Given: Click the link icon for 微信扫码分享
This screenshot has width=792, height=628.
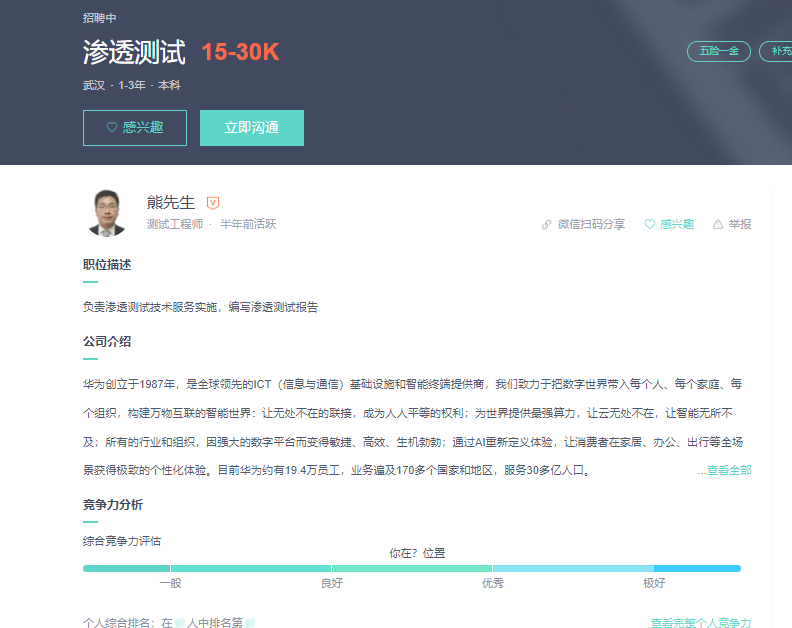Looking at the screenshot, I should point(546,224).
